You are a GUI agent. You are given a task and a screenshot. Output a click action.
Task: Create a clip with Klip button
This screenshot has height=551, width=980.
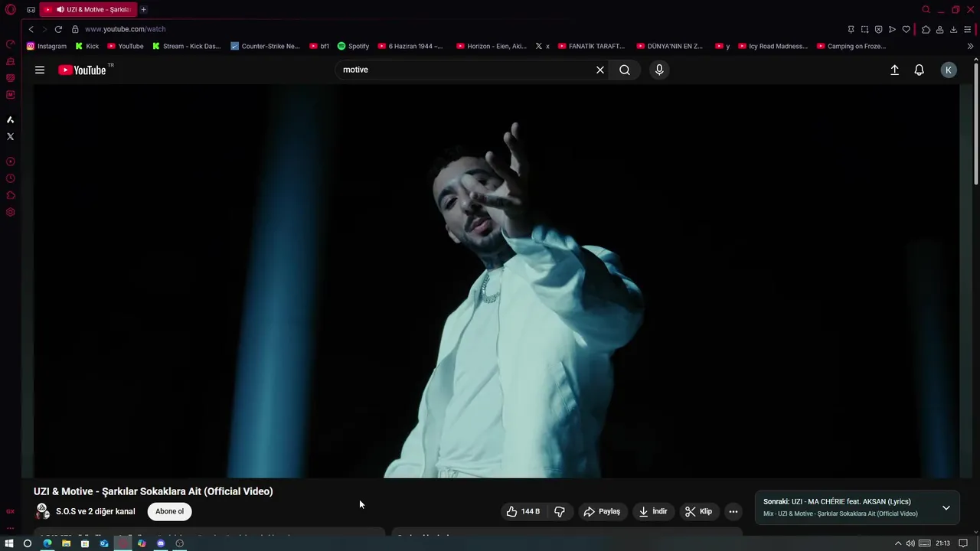point(698,511)
